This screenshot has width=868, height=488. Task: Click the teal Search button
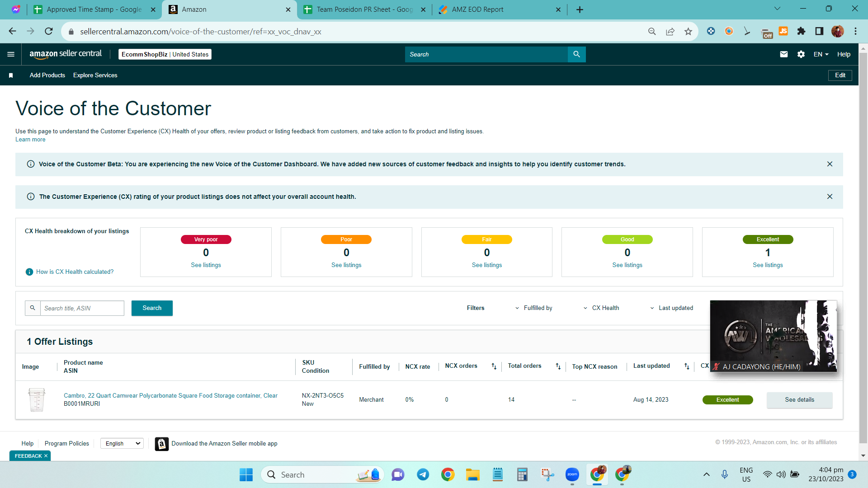click(x=152, y=308)
